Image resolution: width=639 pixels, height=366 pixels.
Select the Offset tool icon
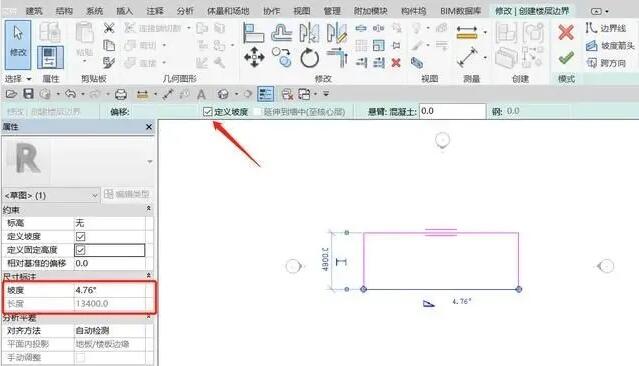(282, 33)
